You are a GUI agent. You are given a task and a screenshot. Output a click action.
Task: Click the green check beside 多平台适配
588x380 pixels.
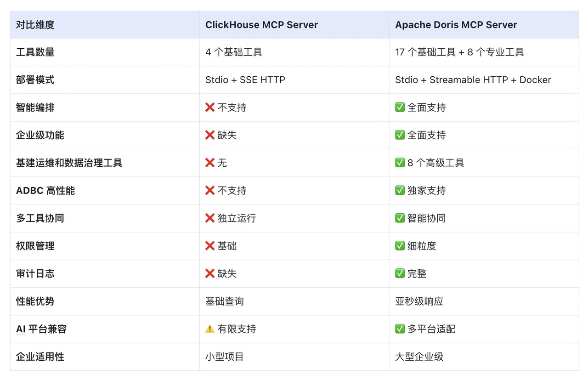click(400, 329)
